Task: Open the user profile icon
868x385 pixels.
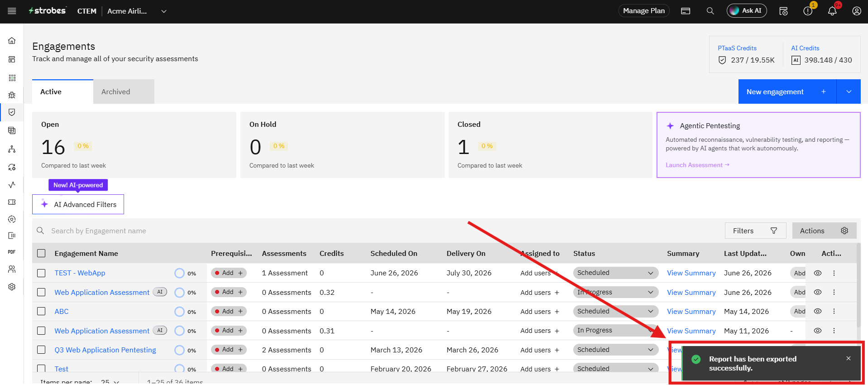Action: point(857,11)
